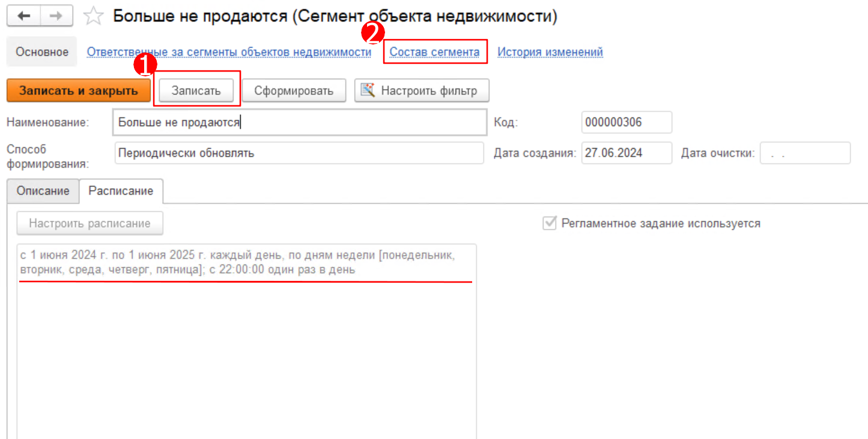Select the Расписание tab
The width and height of the screenshot is (868, 439).
click(121, 191)
